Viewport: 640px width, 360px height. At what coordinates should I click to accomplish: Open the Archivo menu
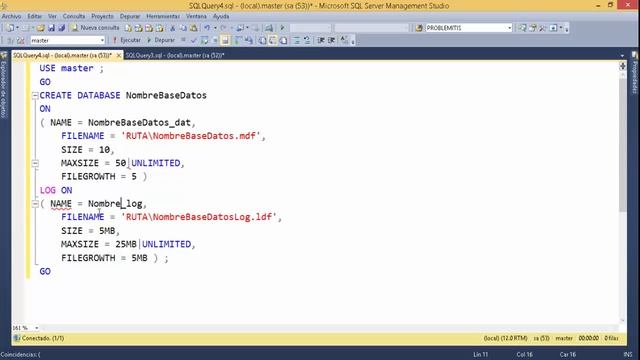click(11, 16)
